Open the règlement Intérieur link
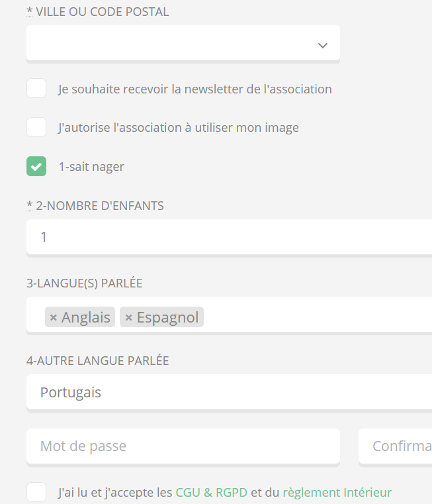 pos(337,493)
